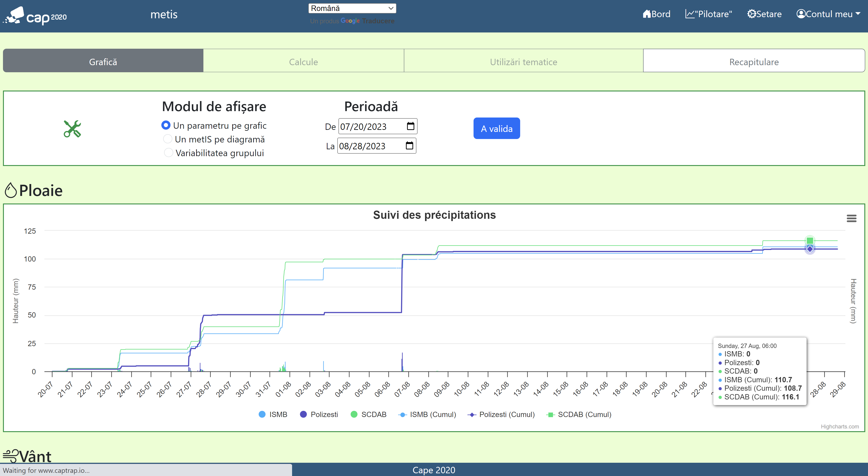This screenshot has height=476, width=868.
Task: Toggle the ISMB blue legend swatch
Action: [x=262, y=414]
